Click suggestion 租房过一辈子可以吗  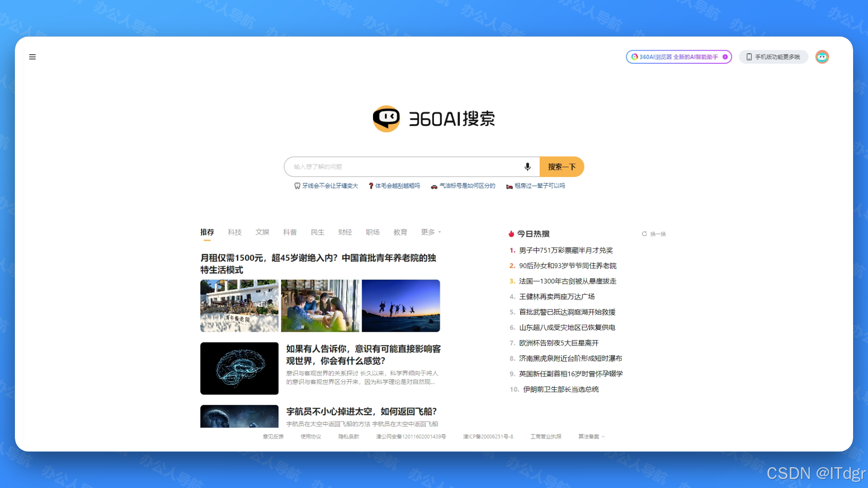[x=535, y=186]
